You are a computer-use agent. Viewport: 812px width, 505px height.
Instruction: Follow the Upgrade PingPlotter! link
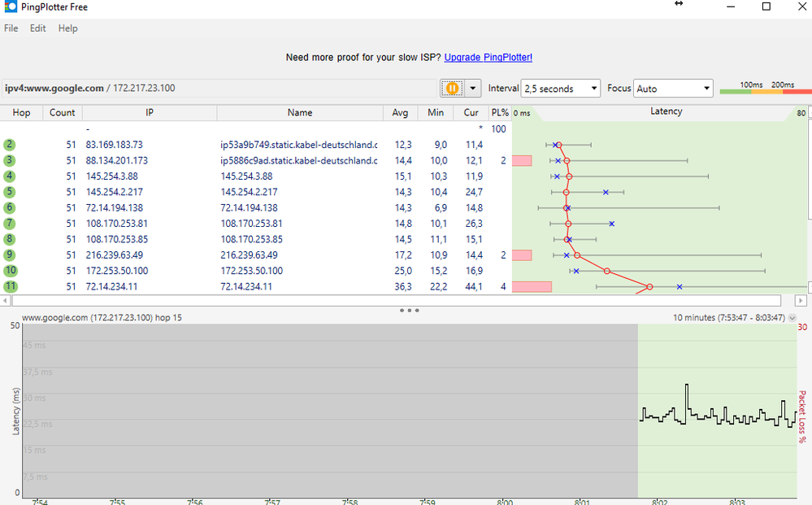pos(489,58)
